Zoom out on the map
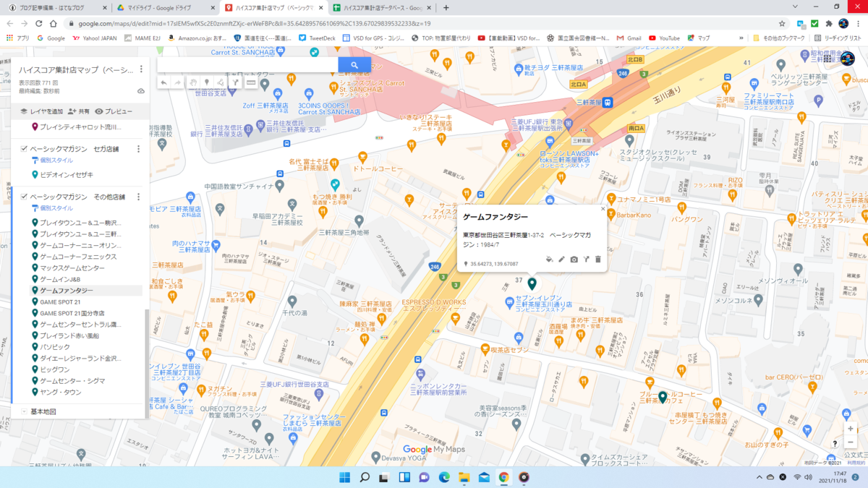Image resolution: width=868 pixels, height=488 pixels. 851,442
